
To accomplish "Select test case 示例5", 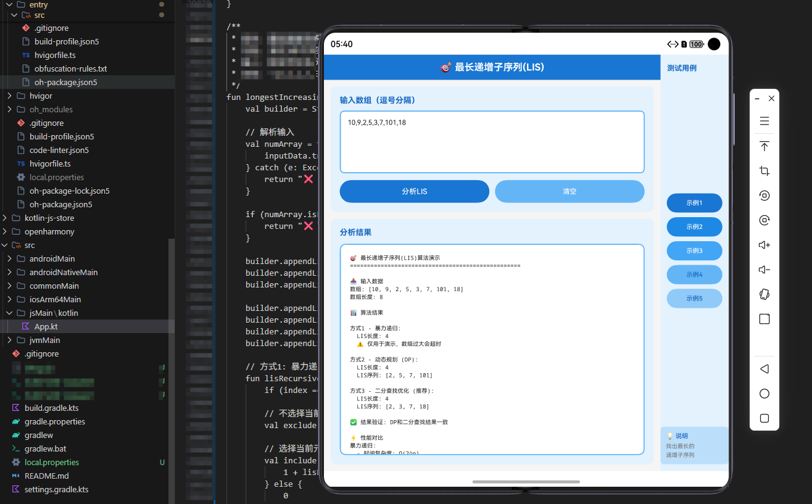I will click(694, 298).
